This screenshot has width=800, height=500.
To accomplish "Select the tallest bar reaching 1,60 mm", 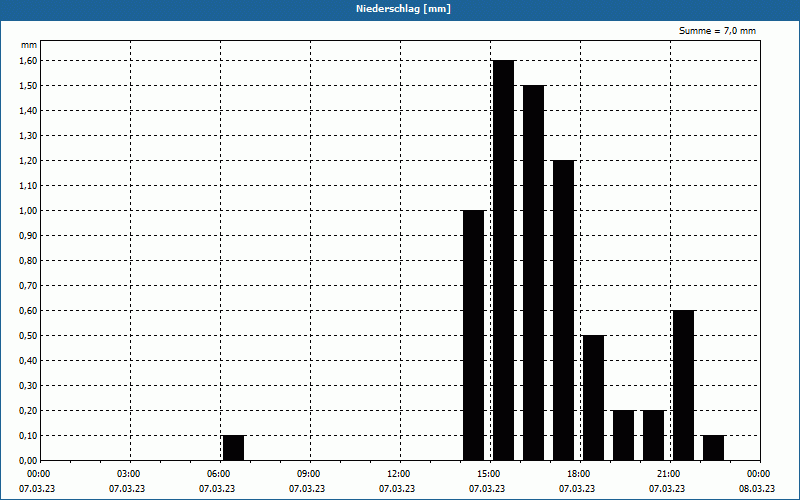I will [504, 260].
